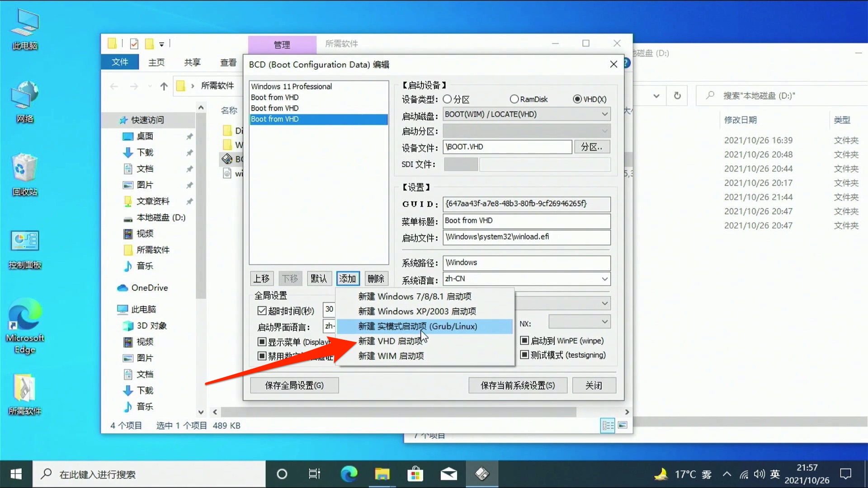The height and width of the screenshot is (488, 868).
Task: Enable 启动到 WinPE (winpe) option
Action: pyautogui.click(x=524, y=341)
